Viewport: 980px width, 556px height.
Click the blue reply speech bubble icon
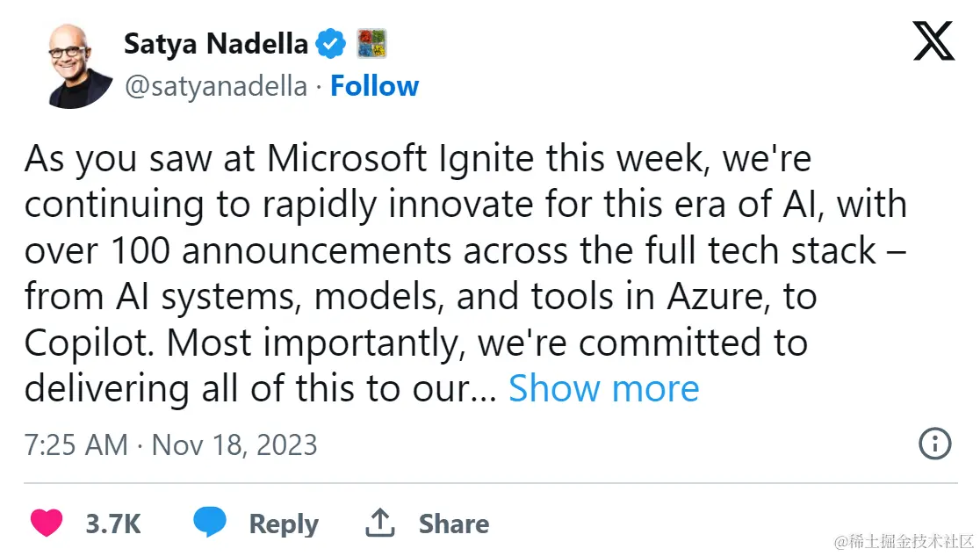[210, 524]
